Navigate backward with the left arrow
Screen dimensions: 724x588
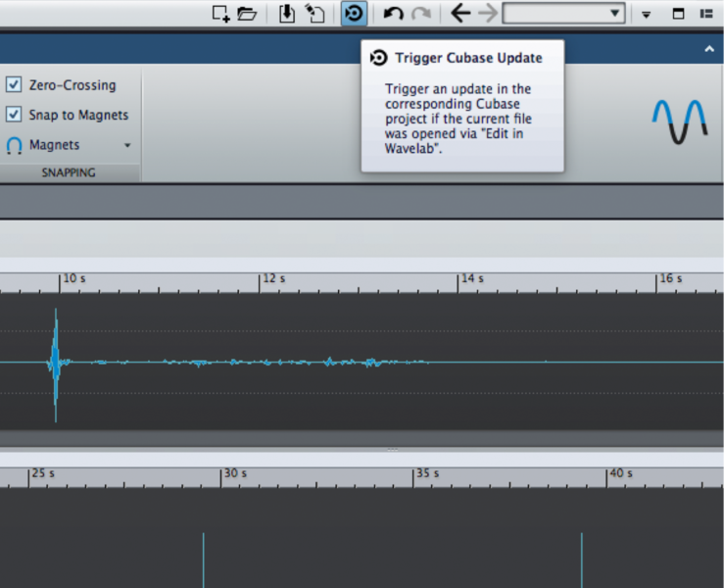[x=460, y=13]
